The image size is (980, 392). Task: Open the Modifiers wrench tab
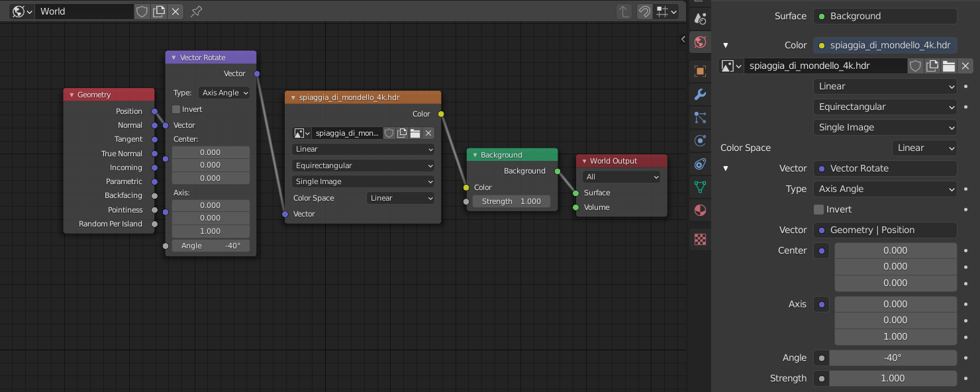coord(700,95)
